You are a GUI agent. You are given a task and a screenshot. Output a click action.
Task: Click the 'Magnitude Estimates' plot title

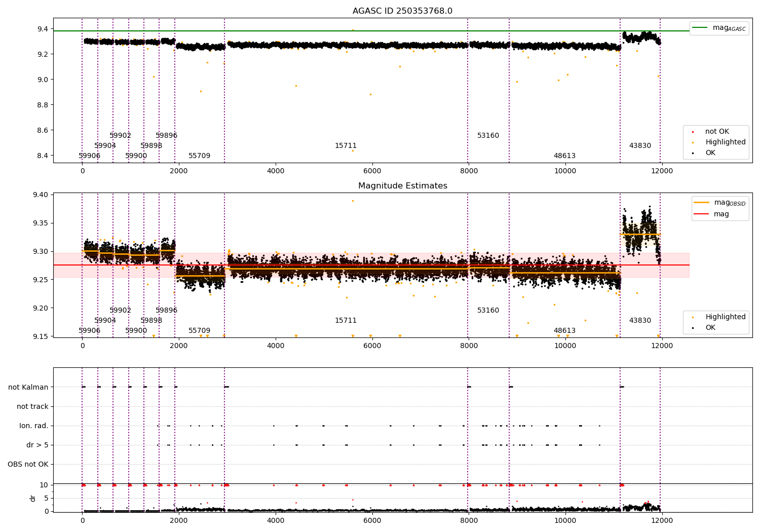coord(402,186)
